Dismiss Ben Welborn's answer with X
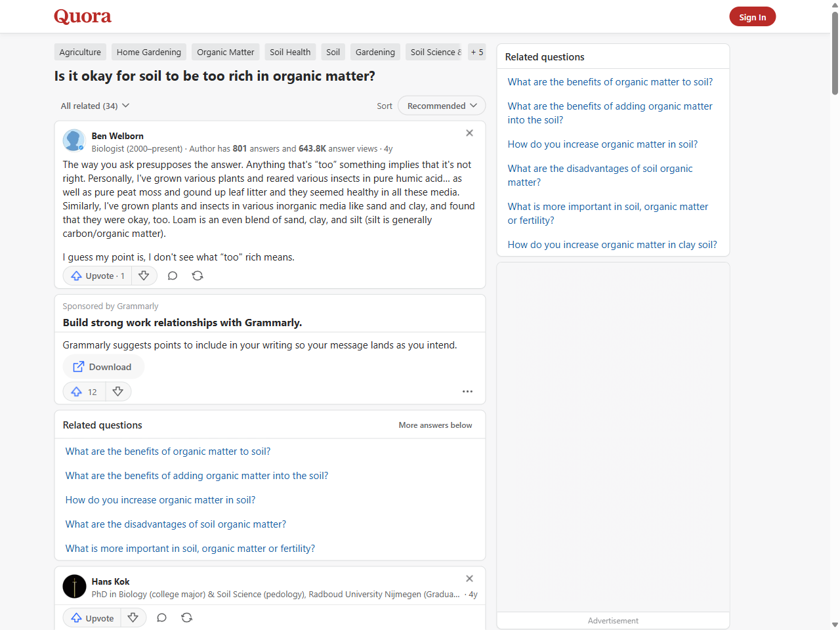The width and height of the screenshot is (840, 630). coord(469,133)
